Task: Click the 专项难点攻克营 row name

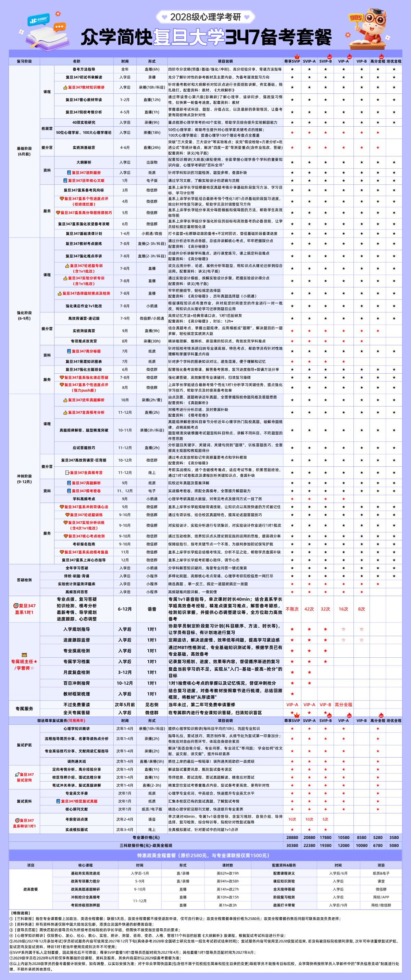Action: coord(84,341)
